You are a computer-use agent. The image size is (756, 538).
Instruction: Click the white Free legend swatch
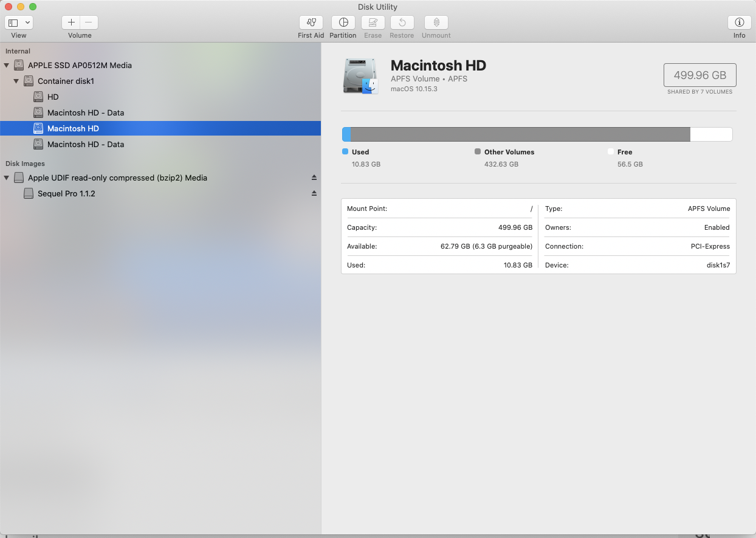tap(610, 151)
